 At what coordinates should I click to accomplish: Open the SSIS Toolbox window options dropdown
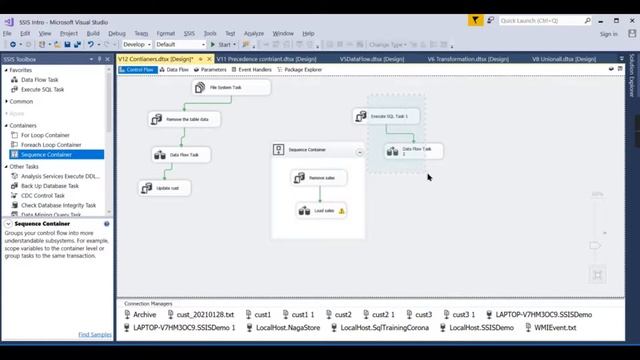coord(91,59)
